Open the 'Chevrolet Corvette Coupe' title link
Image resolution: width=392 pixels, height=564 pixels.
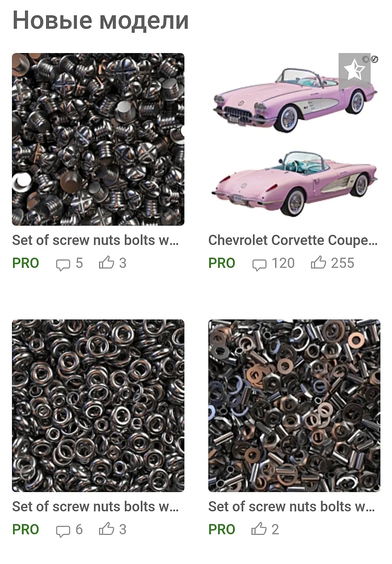click(x=293, y=240)
